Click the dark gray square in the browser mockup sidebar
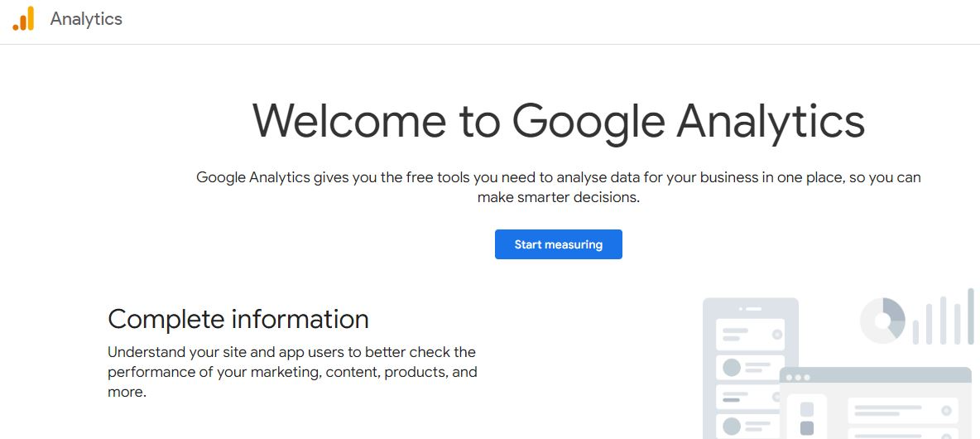 [x=807, y=428]
